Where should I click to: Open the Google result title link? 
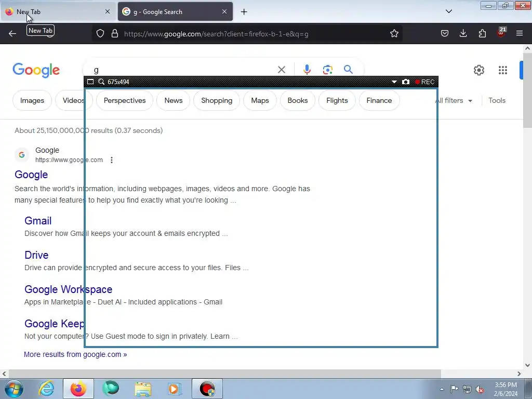[x=31, y=175]
